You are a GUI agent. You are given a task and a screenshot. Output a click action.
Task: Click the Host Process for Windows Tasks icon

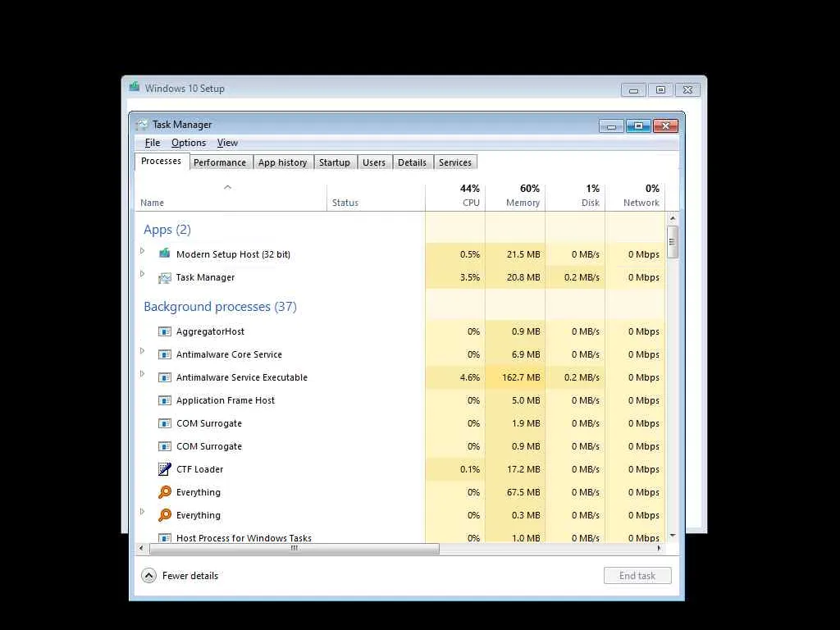click(x=164, y=537)
